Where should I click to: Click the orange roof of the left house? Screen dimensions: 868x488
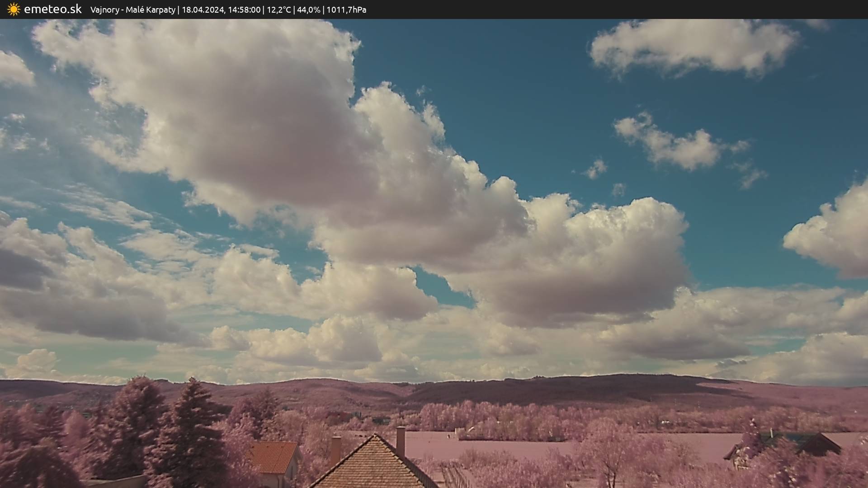(273, 456)
